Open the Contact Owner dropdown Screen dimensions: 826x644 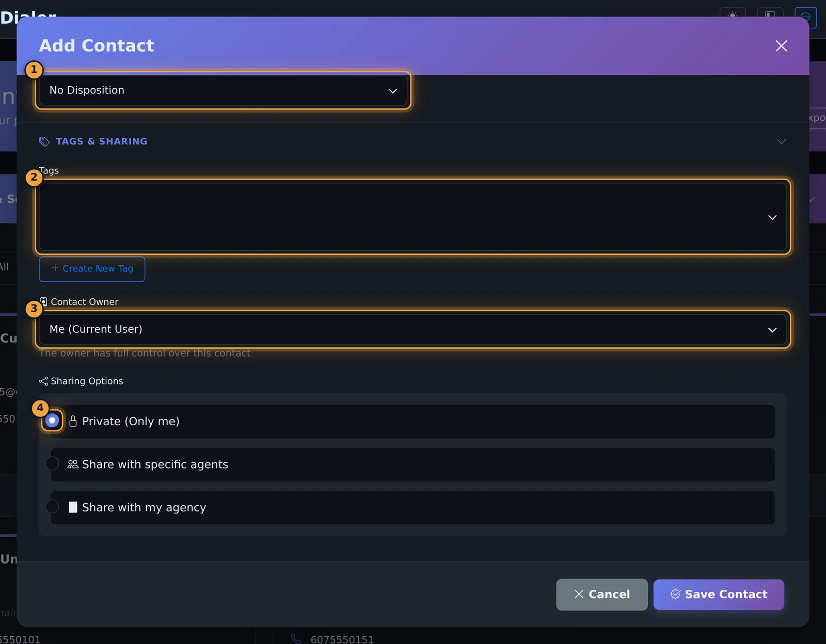click(x=413, y=329)
